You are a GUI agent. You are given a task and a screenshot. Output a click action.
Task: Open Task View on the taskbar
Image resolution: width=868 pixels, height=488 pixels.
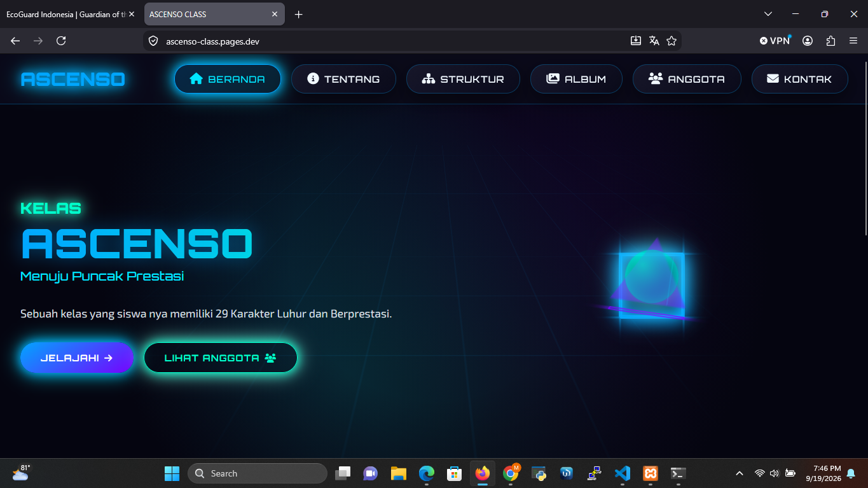pos(343,473)
